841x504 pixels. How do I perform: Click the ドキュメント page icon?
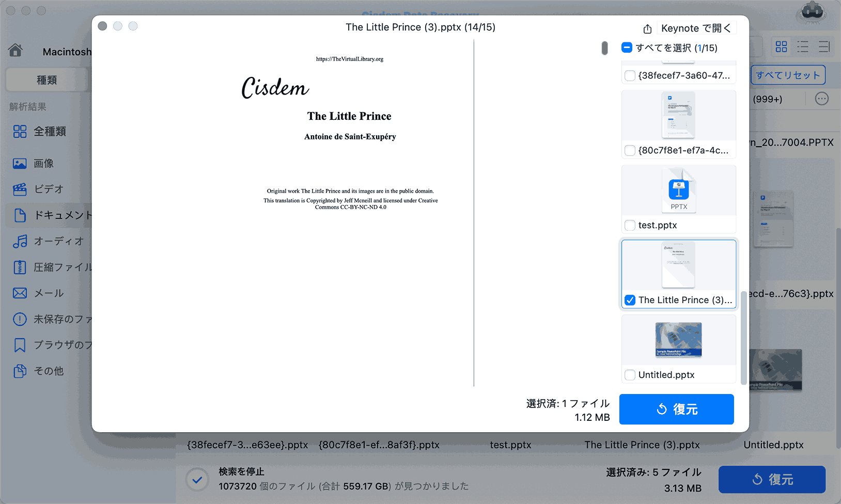20,215
